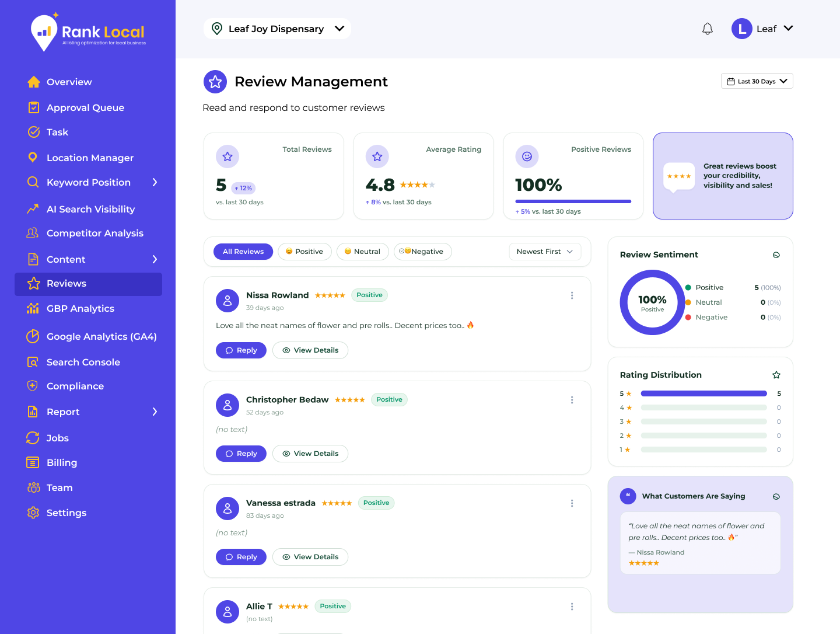Open three-dot menu on Nissa Rowland review

(x=572, y=295)
